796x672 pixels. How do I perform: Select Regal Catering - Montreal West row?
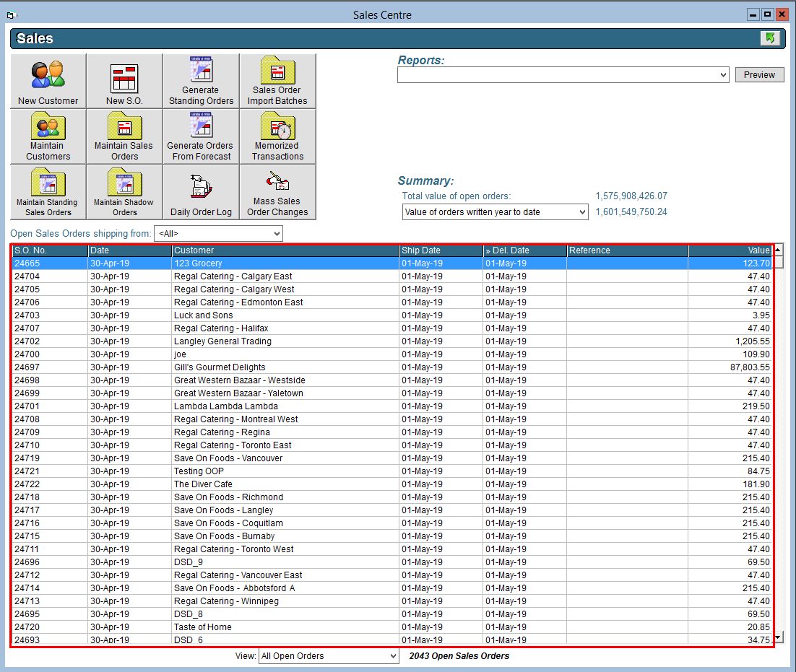392,419
